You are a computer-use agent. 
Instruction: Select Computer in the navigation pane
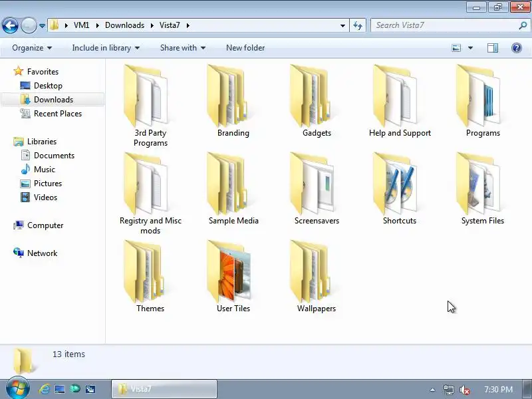tap(45, 225)
